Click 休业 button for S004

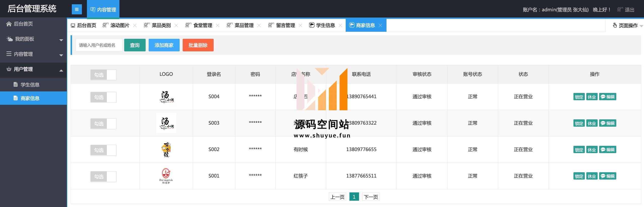pos(592,97)
